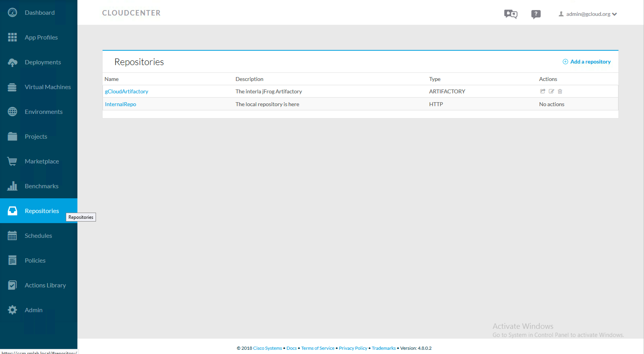Click the Benchmarks sidebar icon
The height and width of the screenshot is (354, 644).
[x=12, y=186]
